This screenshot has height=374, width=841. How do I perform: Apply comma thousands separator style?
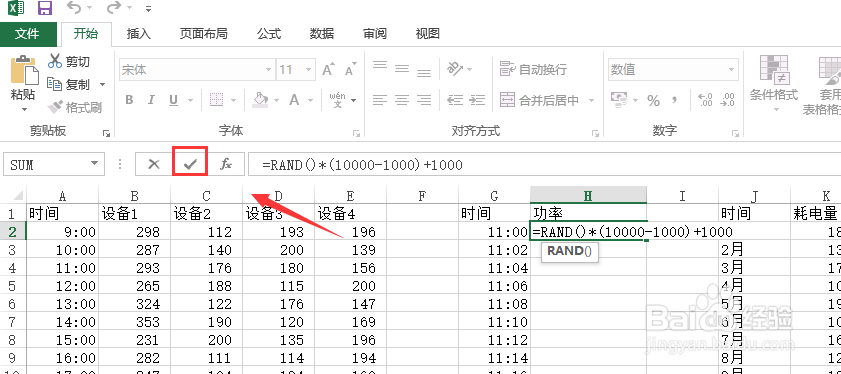[675, 100]
